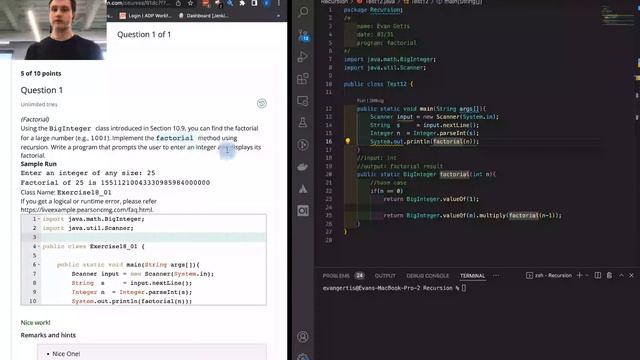This screenshot has width=640, height=360.
Task: Click Run CodeLens above main method
Action: pos(361,100)
